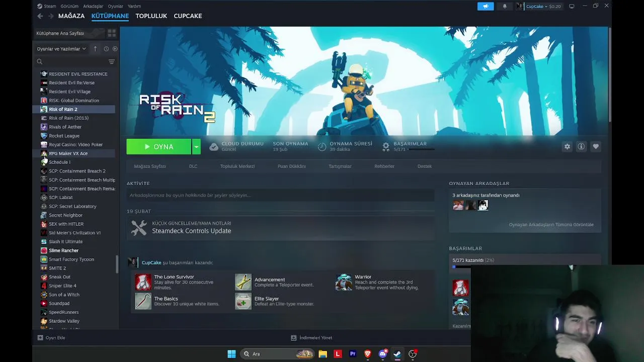Click the first friend avatar thumbnail
644x362 pixels.
[x=458, y=205]
